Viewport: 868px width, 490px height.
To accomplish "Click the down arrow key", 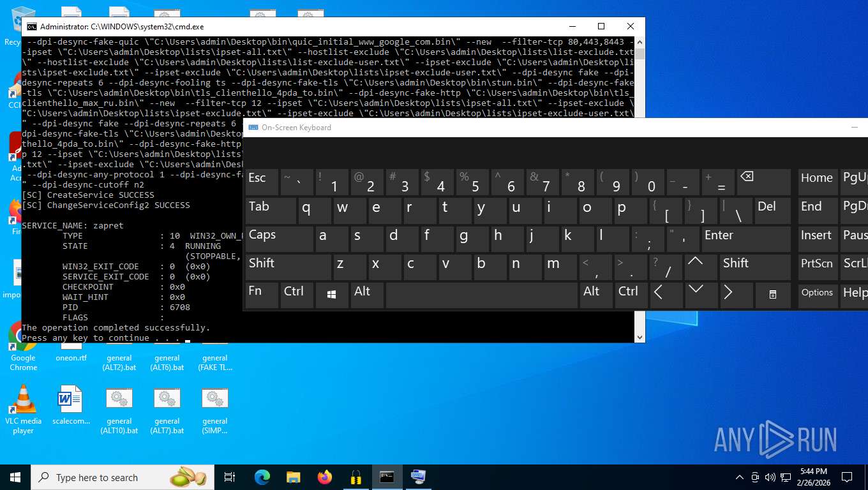I will (701, 295).
